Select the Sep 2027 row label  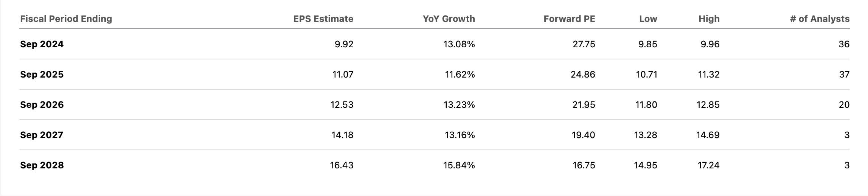coord(42,135)
